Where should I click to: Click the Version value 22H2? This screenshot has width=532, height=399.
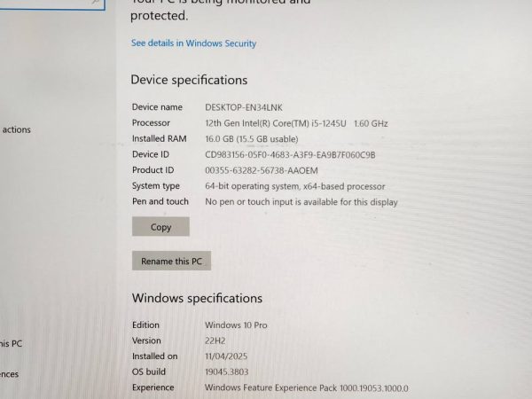(x=215, y=340)
